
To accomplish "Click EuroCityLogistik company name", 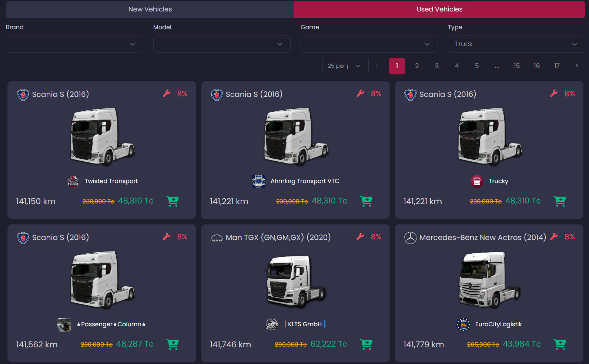I will tap(498, 324).
